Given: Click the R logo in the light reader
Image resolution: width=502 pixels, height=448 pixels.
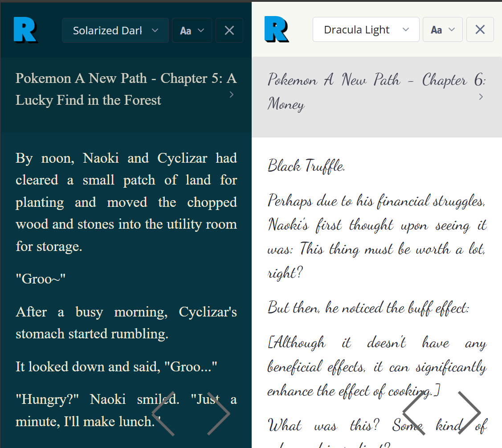Looking at the screenshot, I should click(x=276, y=29).
